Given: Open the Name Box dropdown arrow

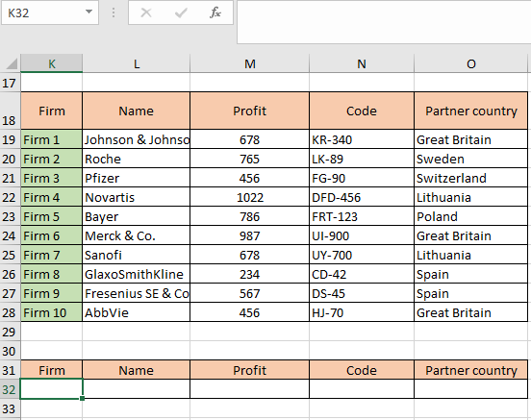Looking at the screenshot, I should 88,12.
